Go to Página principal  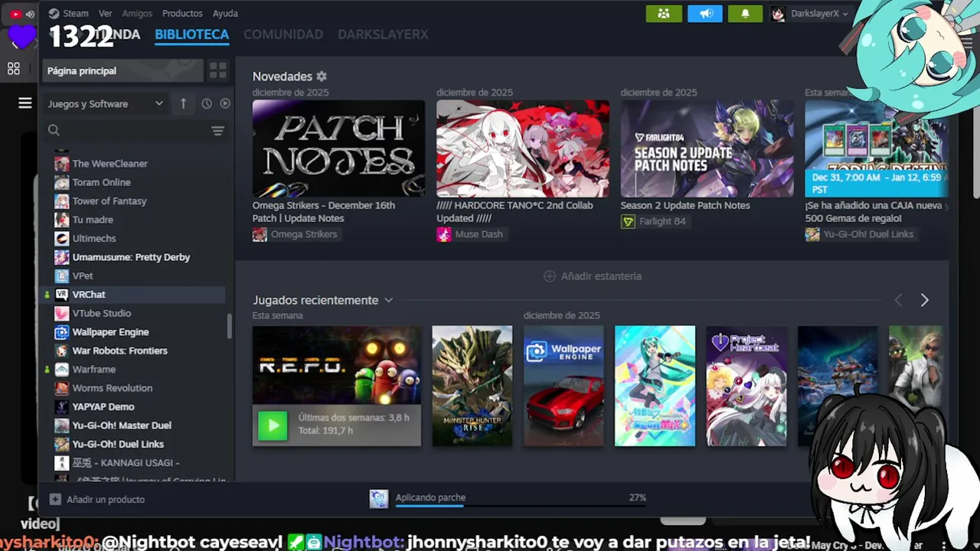pyautogui.click(x=122, y=70)
